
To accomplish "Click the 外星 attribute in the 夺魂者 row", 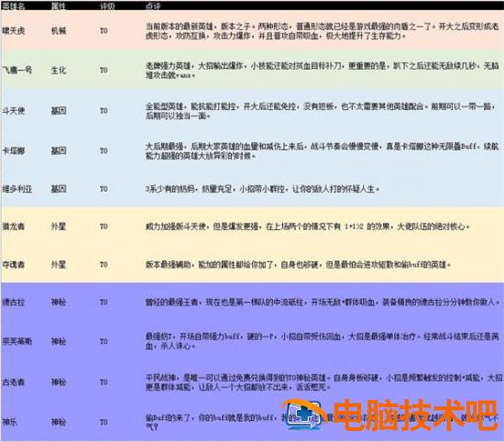I will pos(59,265).
